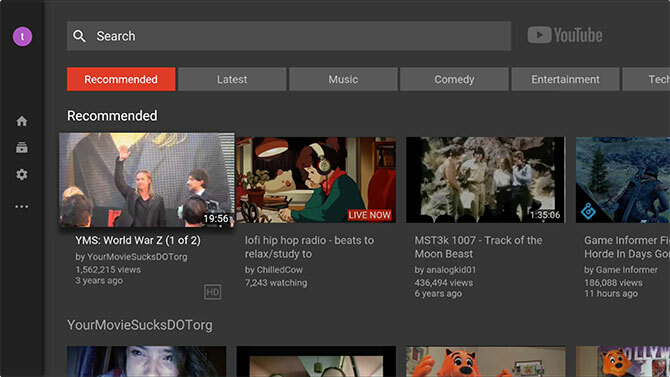
Task: Click the HD badge on YMS video
Action: click(x=212, y=292)
